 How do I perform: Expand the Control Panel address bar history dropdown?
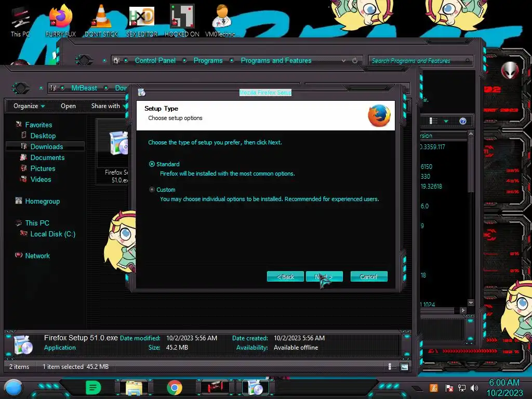coord(344,60)
